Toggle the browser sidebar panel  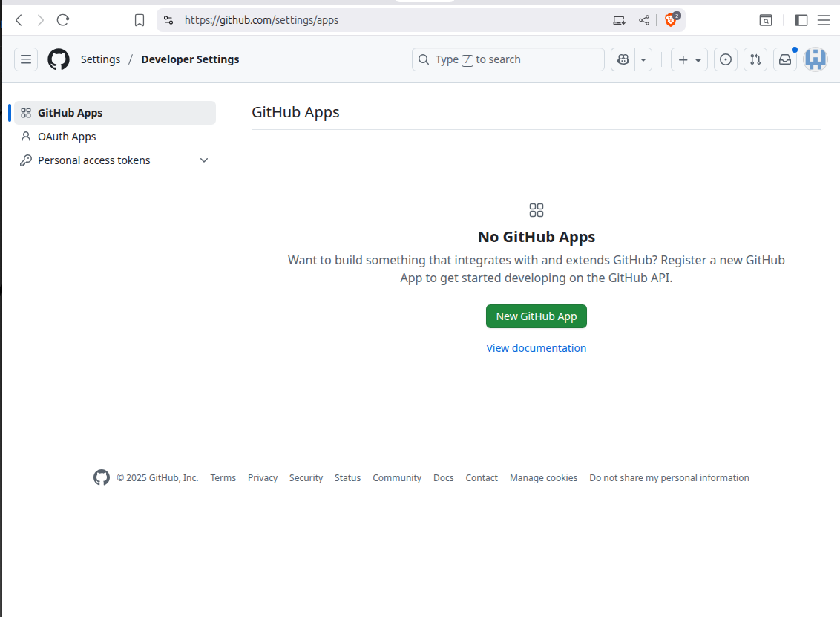click(x=801, y=20)
